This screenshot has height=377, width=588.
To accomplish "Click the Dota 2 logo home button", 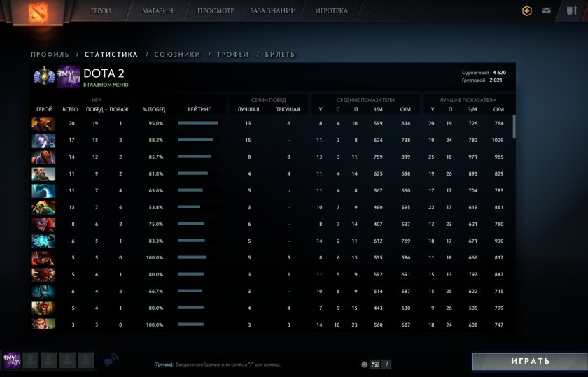I will [x=38, y=12].
